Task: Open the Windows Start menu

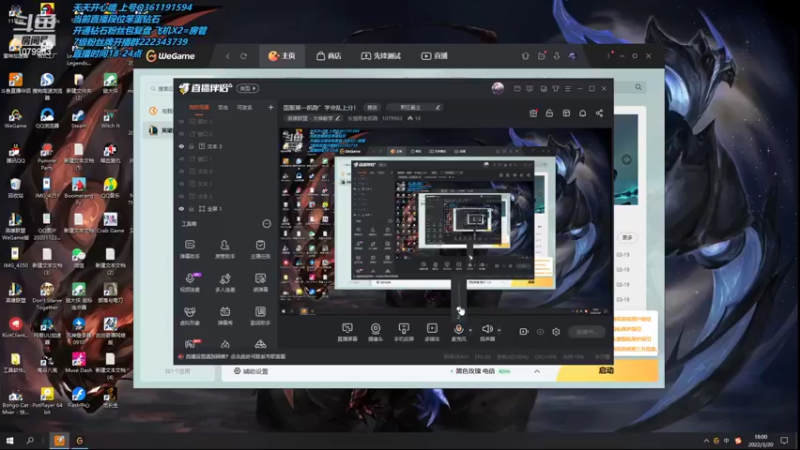Action: point(9,440)
